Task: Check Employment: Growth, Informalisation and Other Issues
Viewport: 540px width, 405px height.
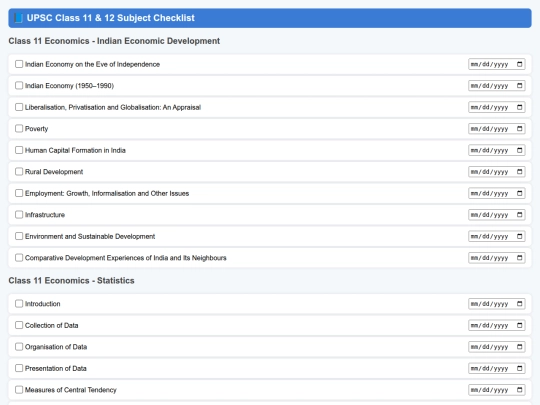Action: click(19, 193)
